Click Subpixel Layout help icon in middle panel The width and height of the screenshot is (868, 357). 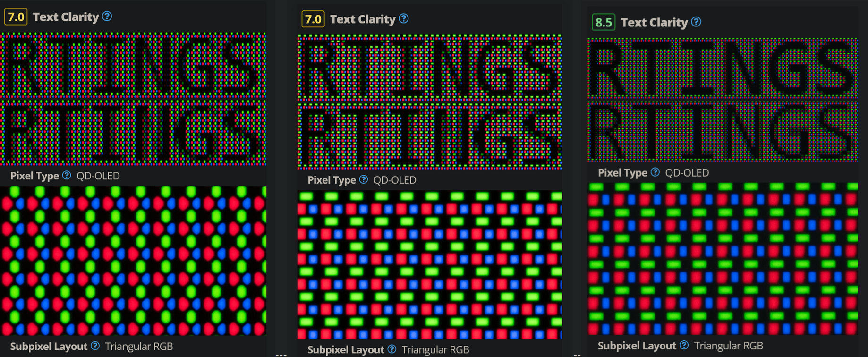click(x=391, y=349)
